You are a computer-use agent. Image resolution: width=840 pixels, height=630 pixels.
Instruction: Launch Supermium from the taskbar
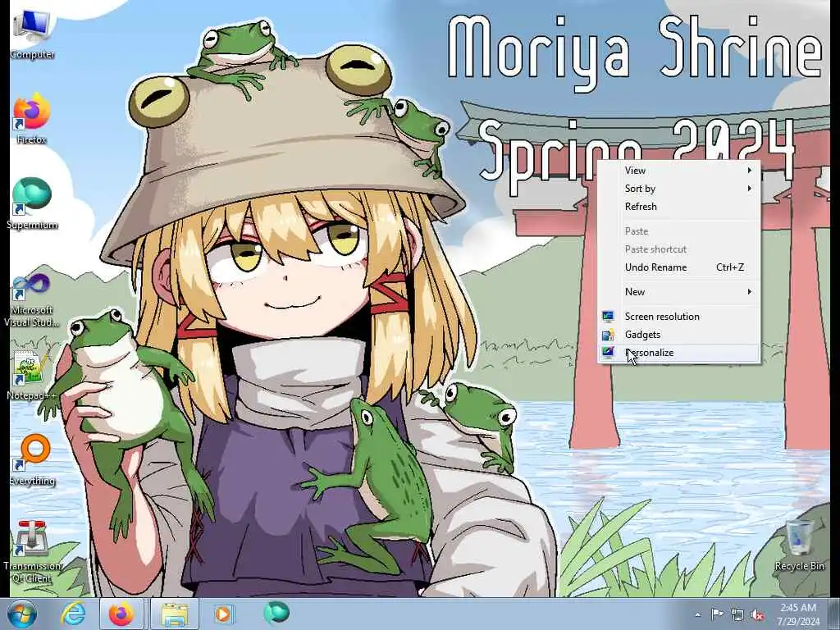click(276, 613)
